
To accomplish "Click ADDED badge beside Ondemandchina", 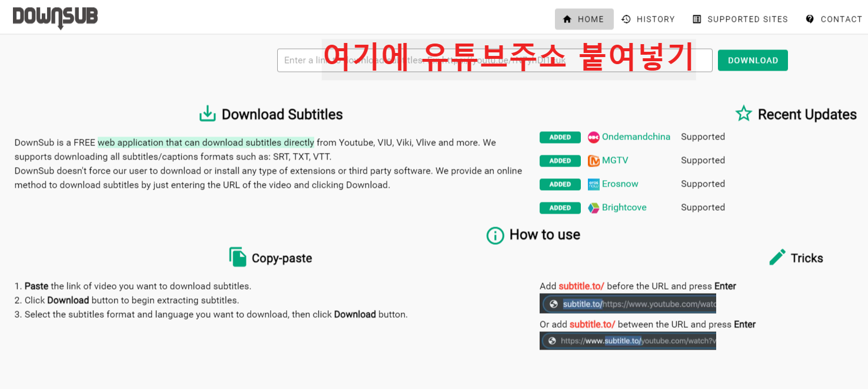I will tap(560, 137).
